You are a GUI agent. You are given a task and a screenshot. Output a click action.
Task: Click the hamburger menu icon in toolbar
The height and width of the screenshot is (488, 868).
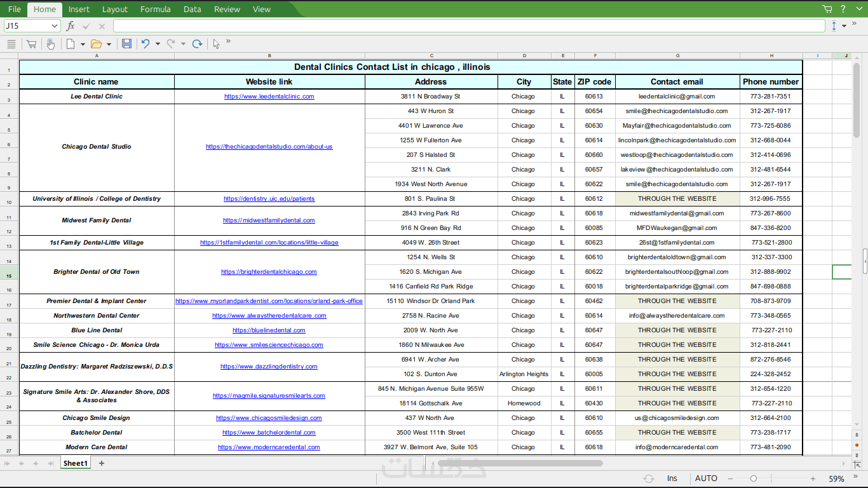pyautogui.click(x=11, y=44)
